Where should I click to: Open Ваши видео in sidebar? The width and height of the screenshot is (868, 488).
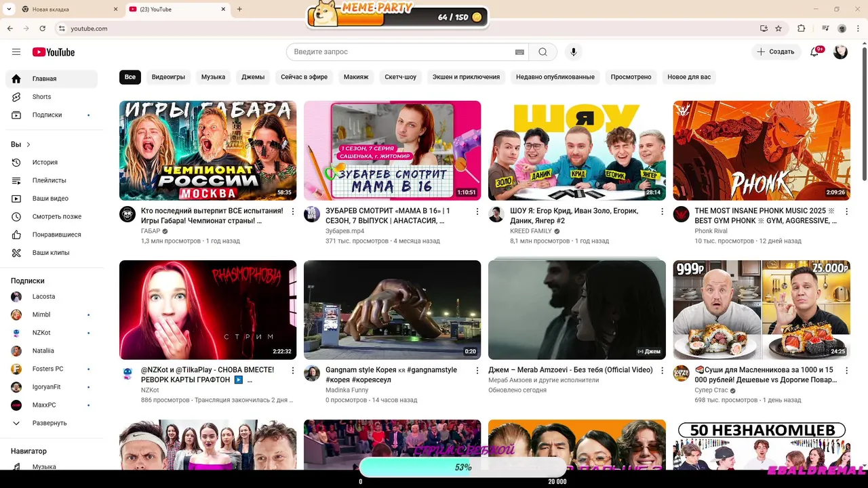coord(52,199)
